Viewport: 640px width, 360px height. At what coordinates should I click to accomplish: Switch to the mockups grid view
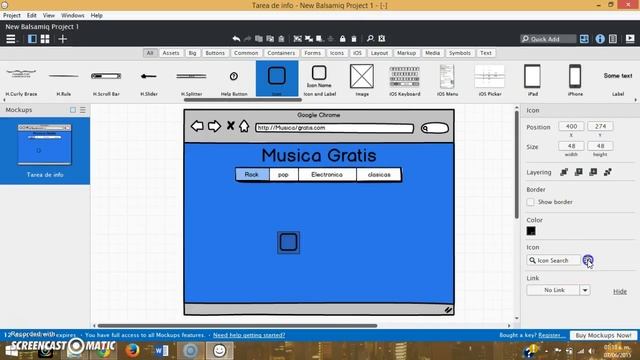point(45,39)
